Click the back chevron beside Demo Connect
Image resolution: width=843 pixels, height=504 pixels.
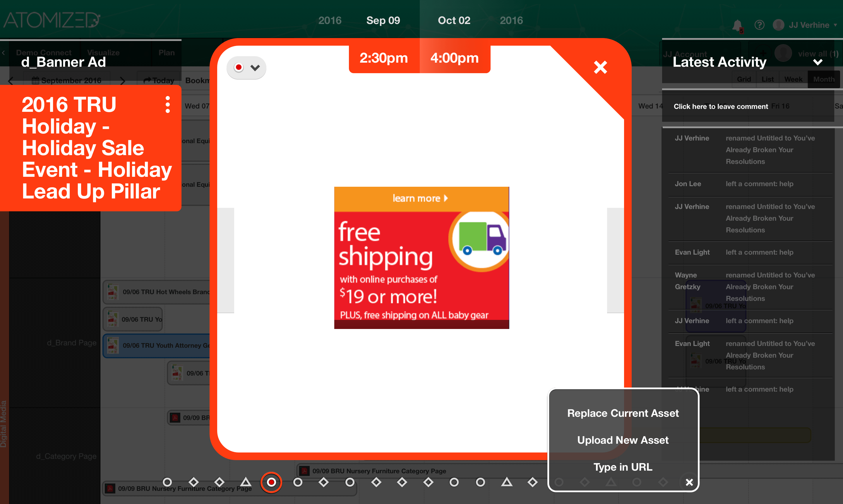coord(4,53)
